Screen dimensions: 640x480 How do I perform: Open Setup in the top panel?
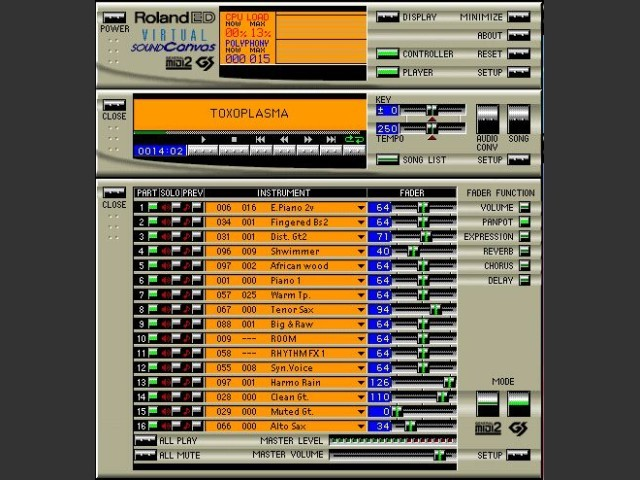[518, 72]
